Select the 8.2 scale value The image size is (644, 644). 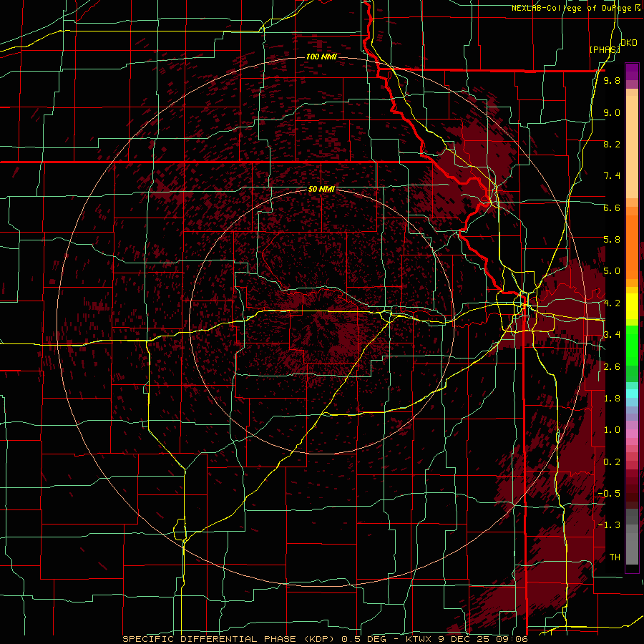612,144
